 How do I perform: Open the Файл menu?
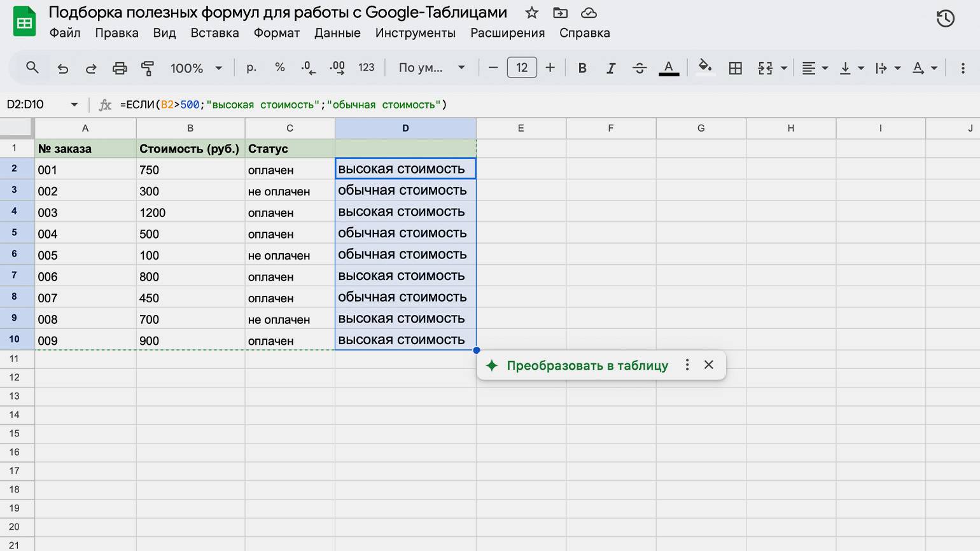(65, 33)
